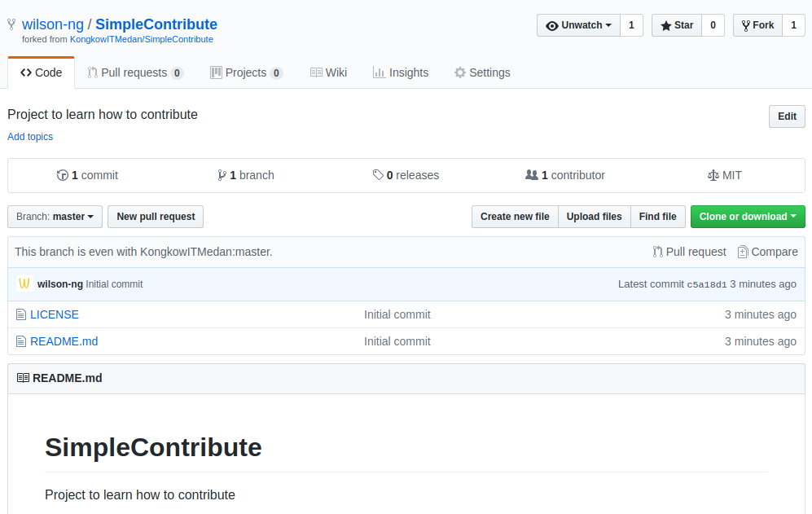
Task: Expand Clone or download menu
Action: click(748, 217)
